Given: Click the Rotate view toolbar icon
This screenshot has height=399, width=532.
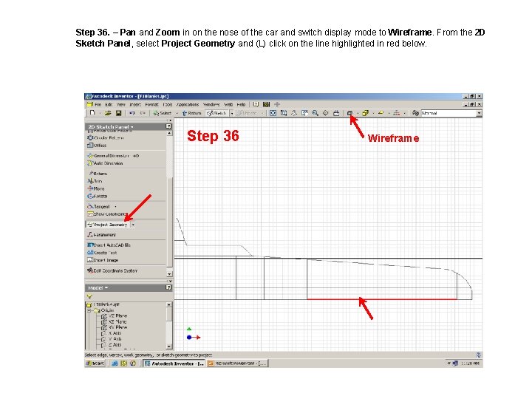Looking at the screenshot, I should pos(326,113).
